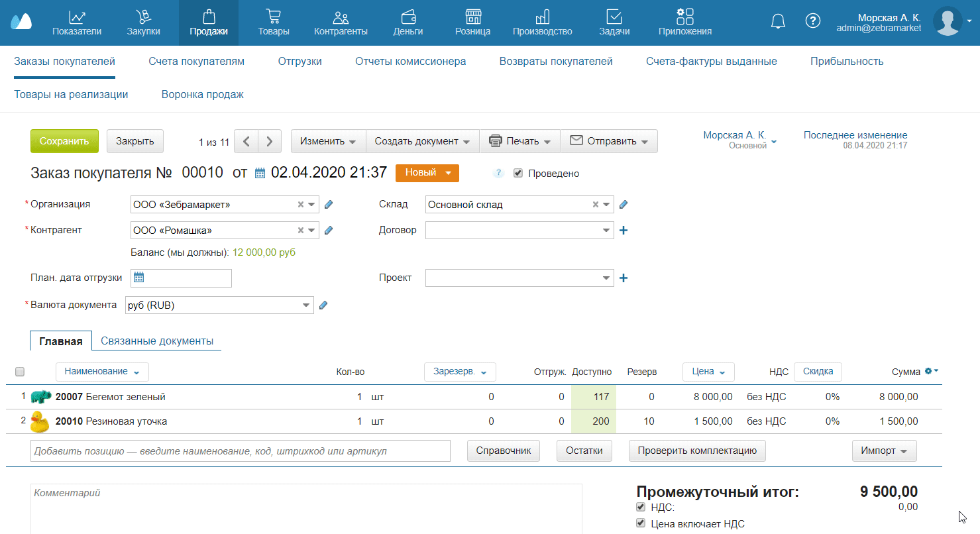
Task: Go to next order arrow
Action: 270,141
